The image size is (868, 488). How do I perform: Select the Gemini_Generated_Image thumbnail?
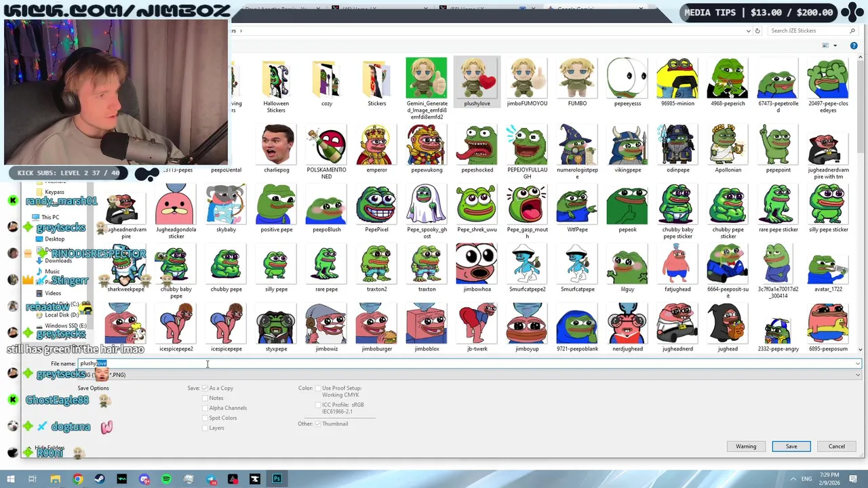point(427,79)
